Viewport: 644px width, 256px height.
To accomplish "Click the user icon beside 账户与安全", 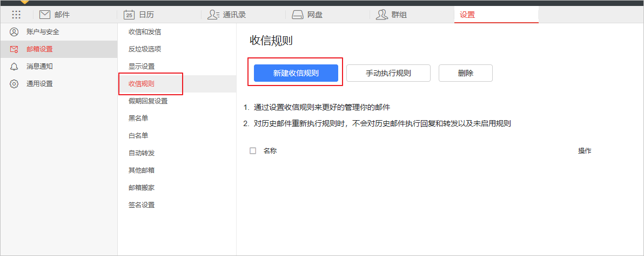I will 15,32.
